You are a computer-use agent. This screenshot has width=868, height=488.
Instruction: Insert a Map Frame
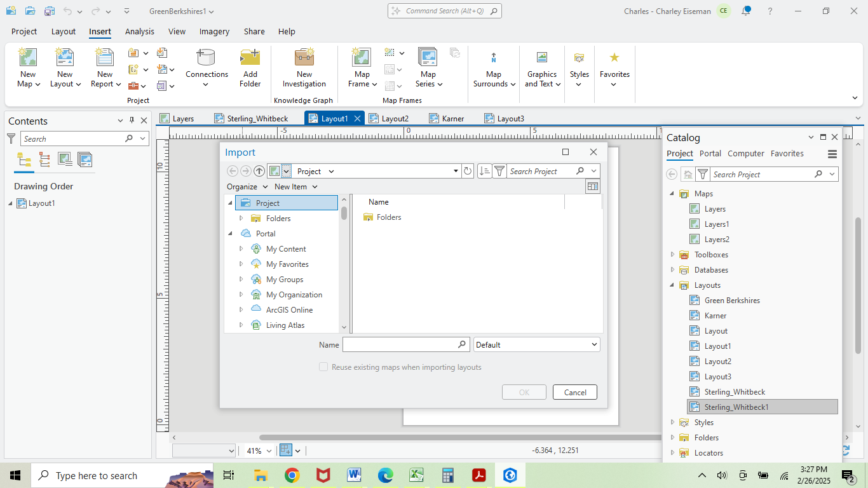point(361,67)
